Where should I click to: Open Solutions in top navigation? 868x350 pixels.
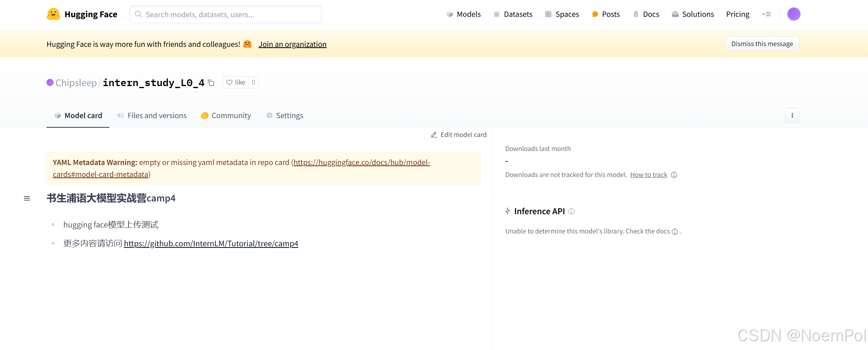(x=693, y=14)
